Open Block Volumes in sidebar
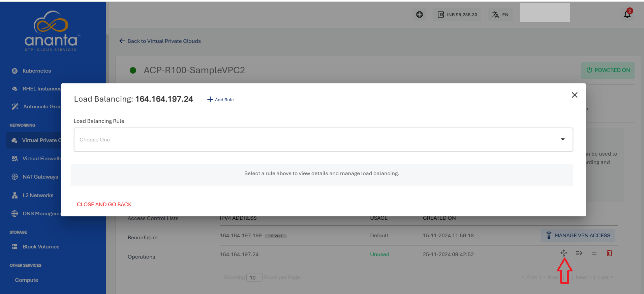644x294 pixels. 41,247
